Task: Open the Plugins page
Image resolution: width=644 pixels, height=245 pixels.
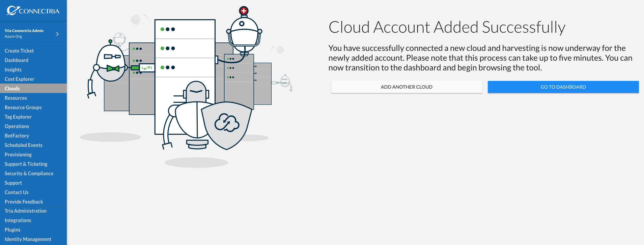Action: click(x=12, y=230)
